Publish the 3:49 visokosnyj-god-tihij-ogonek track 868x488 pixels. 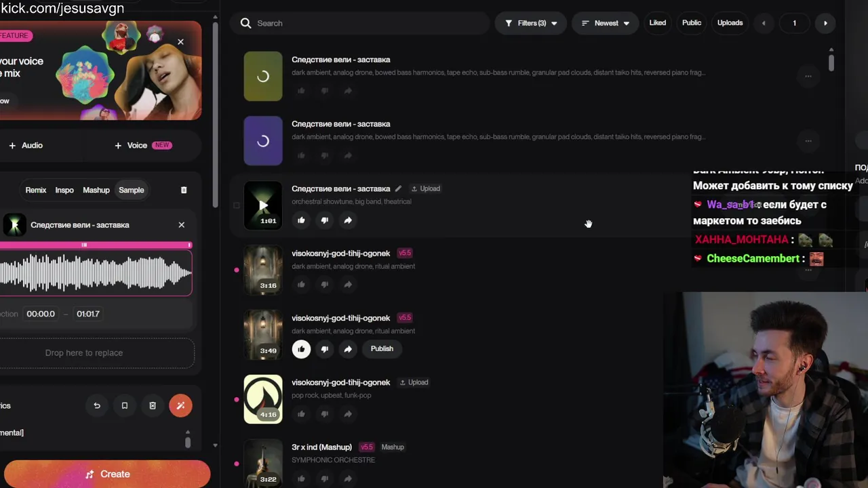click(x=382, y=349)
